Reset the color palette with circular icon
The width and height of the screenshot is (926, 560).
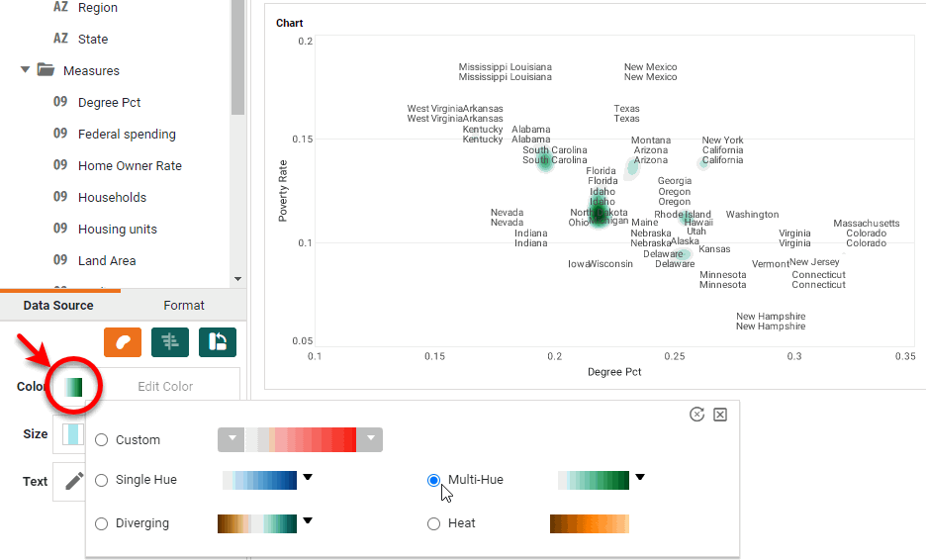696,415
